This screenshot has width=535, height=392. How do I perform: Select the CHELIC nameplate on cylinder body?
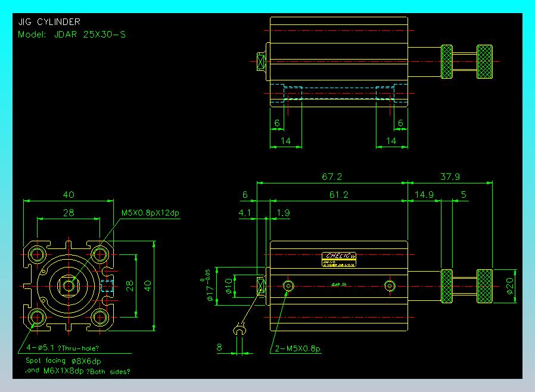click(339, 259)
